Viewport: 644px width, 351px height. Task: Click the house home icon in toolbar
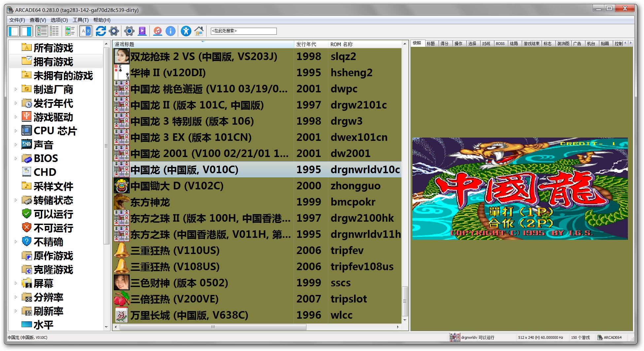pyautogui.click(x=199, y=31)
